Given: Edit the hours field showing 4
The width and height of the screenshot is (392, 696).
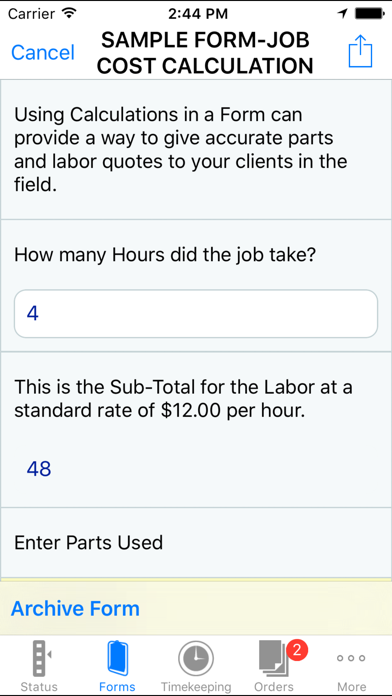Looking at the screenshot, I should point(196,314).
